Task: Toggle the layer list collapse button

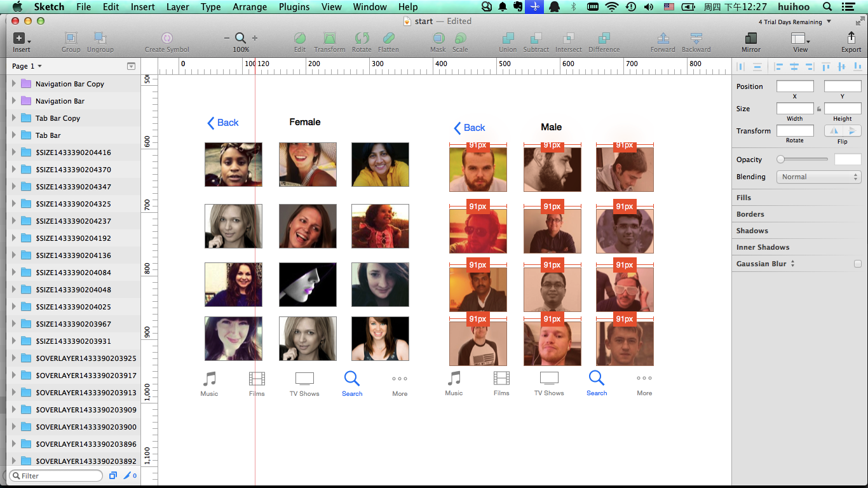Action: (x=131, y=66)
